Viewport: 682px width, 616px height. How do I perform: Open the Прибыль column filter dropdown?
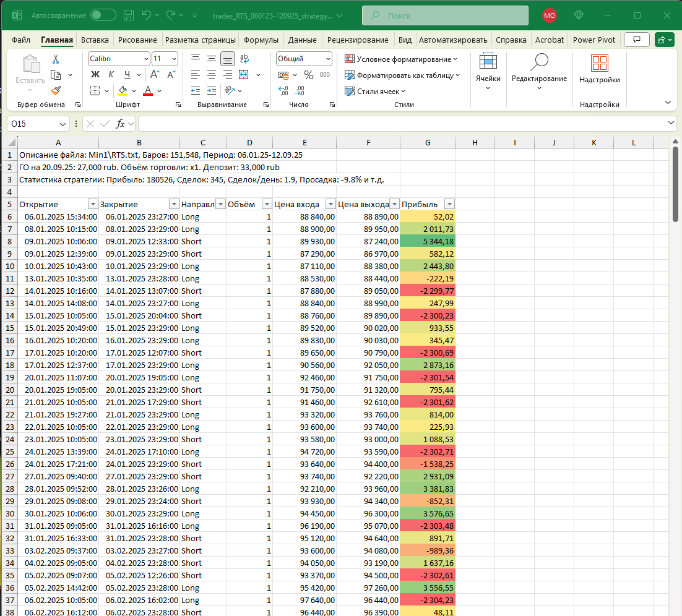click(x=449, y=205)
